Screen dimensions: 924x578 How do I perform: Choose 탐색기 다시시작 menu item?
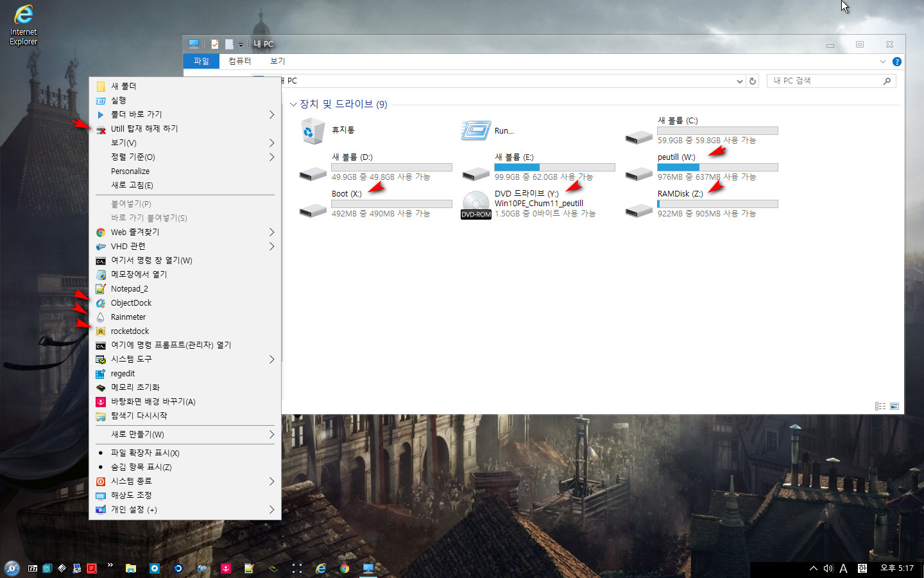click(185, 416)
